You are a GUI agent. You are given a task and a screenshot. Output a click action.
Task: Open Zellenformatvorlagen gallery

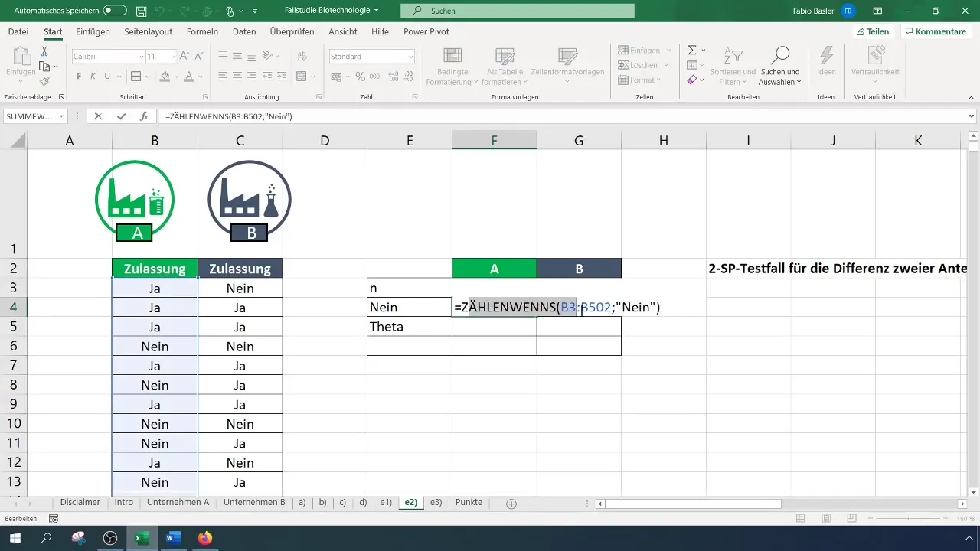pos(567,66)
